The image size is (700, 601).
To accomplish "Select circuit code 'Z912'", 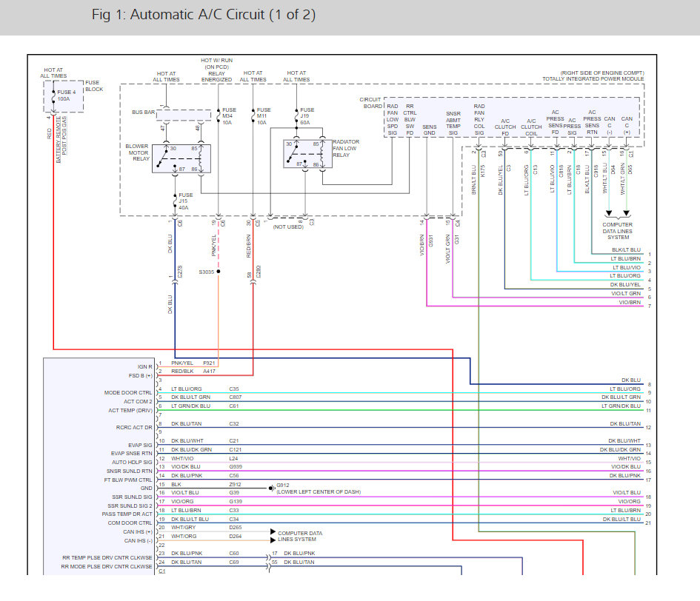I will [x=235, y=485].
